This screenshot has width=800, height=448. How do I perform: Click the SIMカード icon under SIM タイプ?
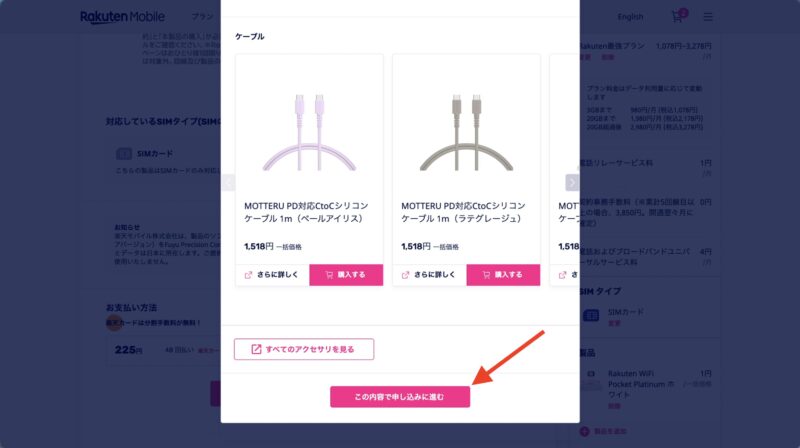point(591,316)
